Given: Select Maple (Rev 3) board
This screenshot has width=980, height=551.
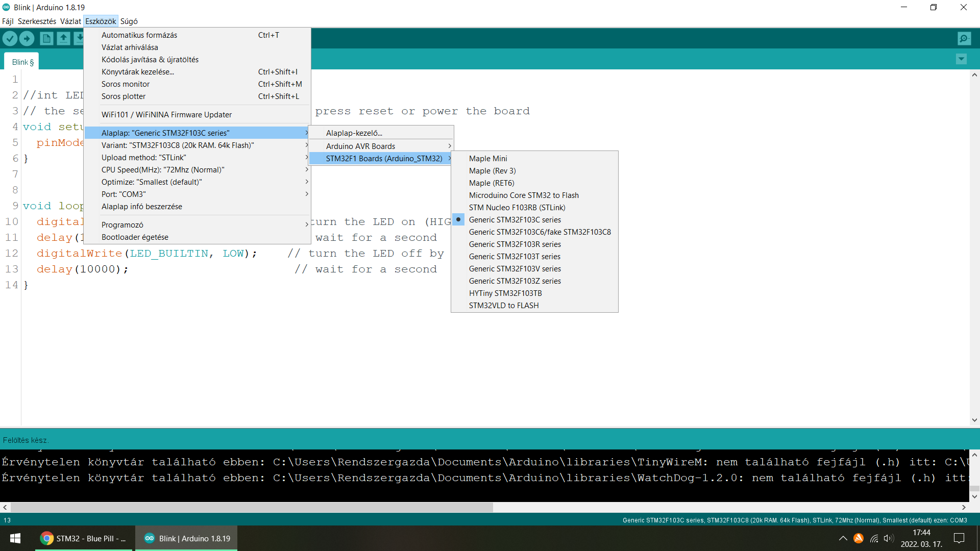Looking at the screenshot, I should [534, 171].
